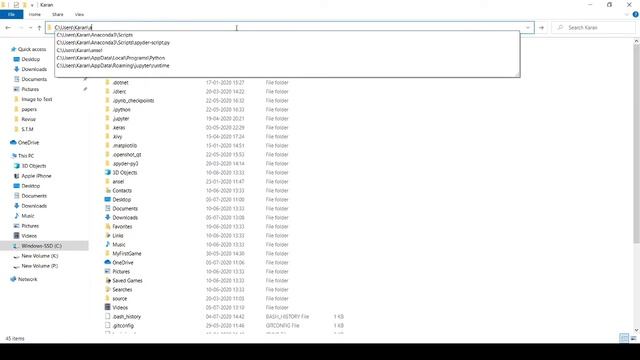Open Music under This PC
640x360 pixels.
tap(28, 216)
